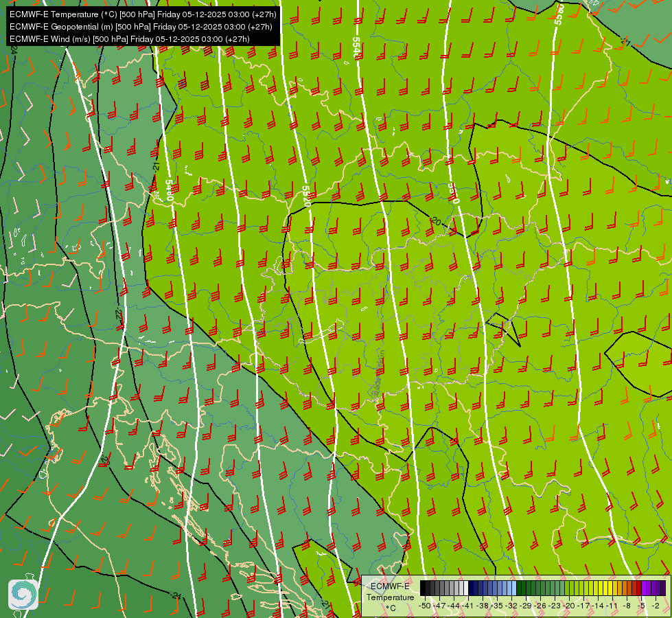672x618 pixels.
Task: Click the ECMWF-E Geopotential 500 hPa title line
Action: 141,27
